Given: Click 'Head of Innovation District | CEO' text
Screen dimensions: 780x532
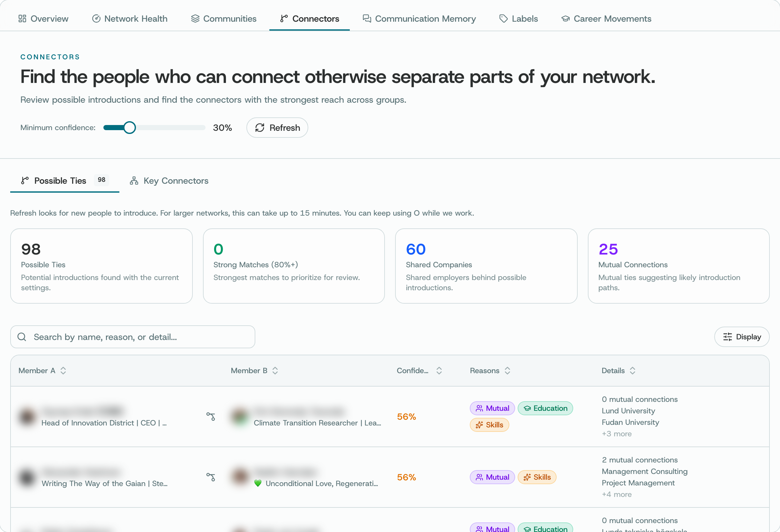Looking at the screenshot, I should coord(104,423).
